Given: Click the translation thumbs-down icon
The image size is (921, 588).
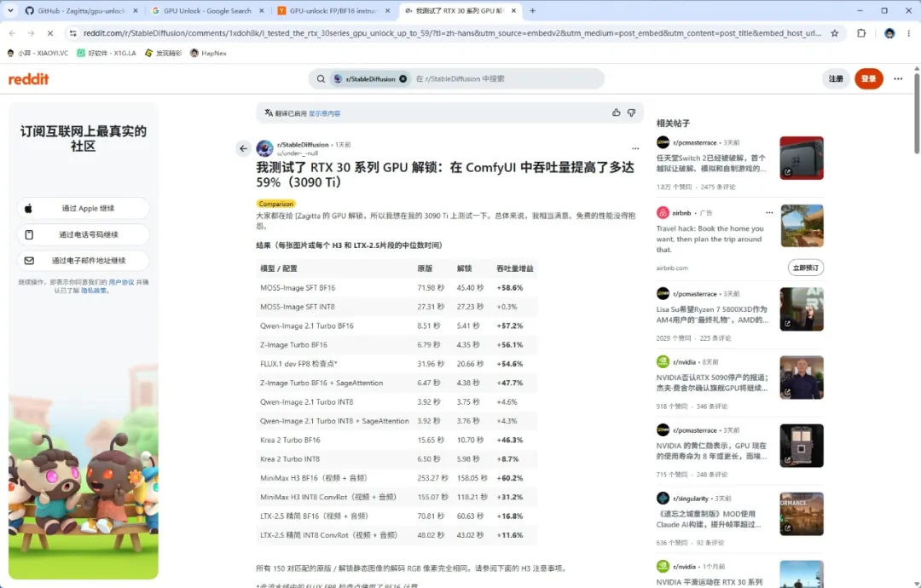Looking at the screenshot, I should 631,112.
